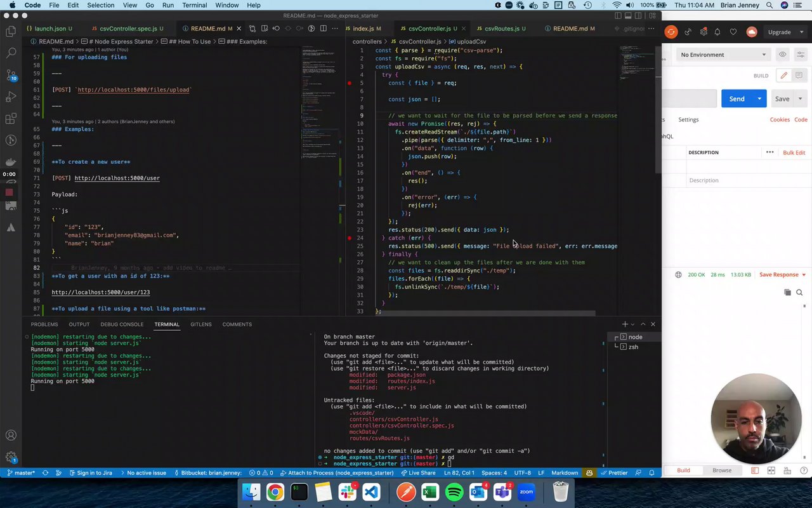The height and width of the screenshot is (508, 812).
Task: Click the master branch indicator in status bar
Action: coord(21,472)
